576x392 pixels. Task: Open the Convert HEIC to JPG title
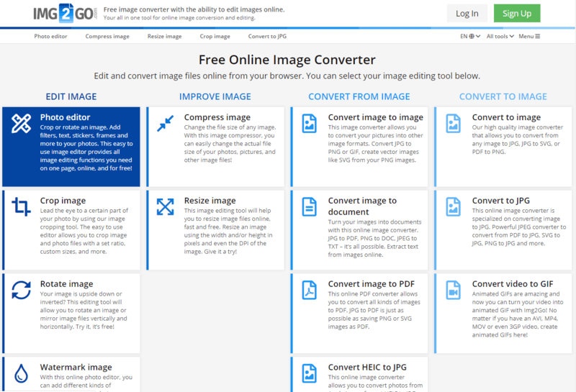click(367, 367)
